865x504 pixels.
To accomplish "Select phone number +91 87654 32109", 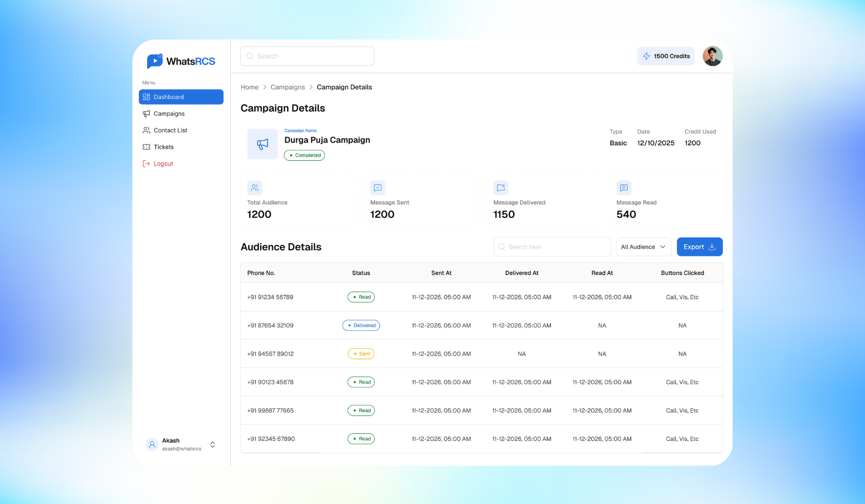I will (x=270, y=325).
